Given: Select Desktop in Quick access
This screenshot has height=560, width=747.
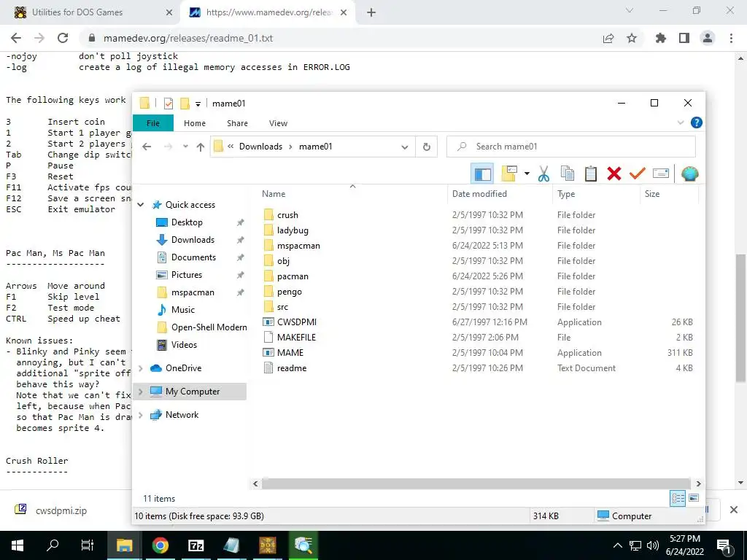Looking at the screenshot, I should click(x=187, y=222).
